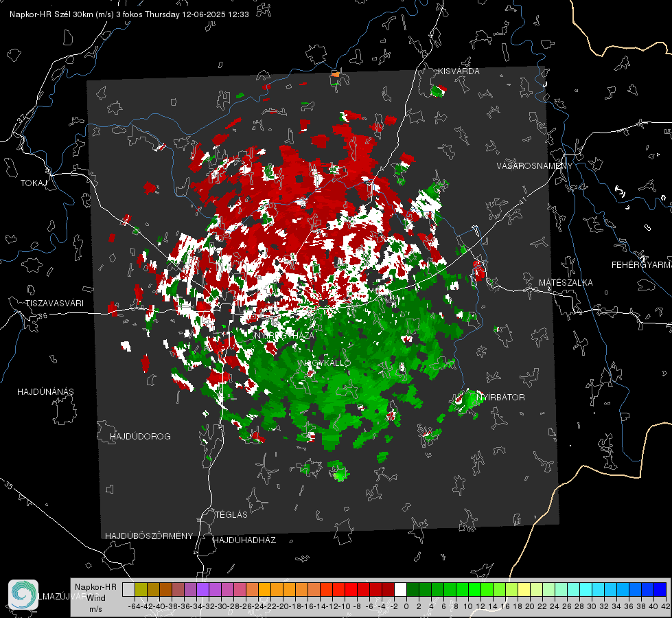
Task: Click the NYÍRBÁTOR city label
Action: (500, 398)
